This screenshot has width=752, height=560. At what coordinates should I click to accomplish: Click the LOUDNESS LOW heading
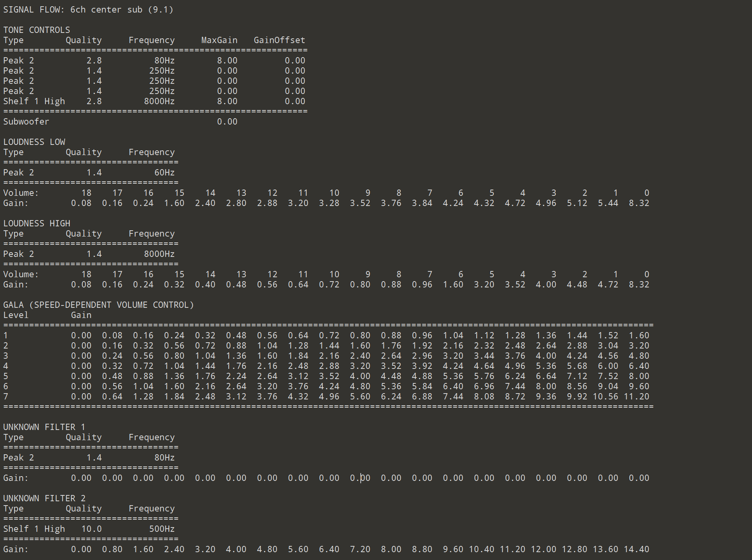click(34, 142)
